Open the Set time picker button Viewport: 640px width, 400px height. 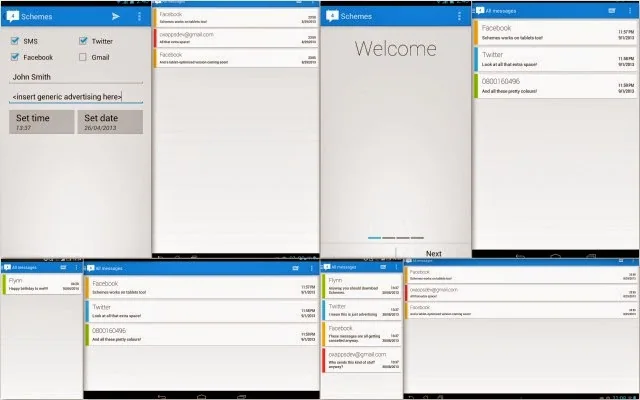point(42,122)
